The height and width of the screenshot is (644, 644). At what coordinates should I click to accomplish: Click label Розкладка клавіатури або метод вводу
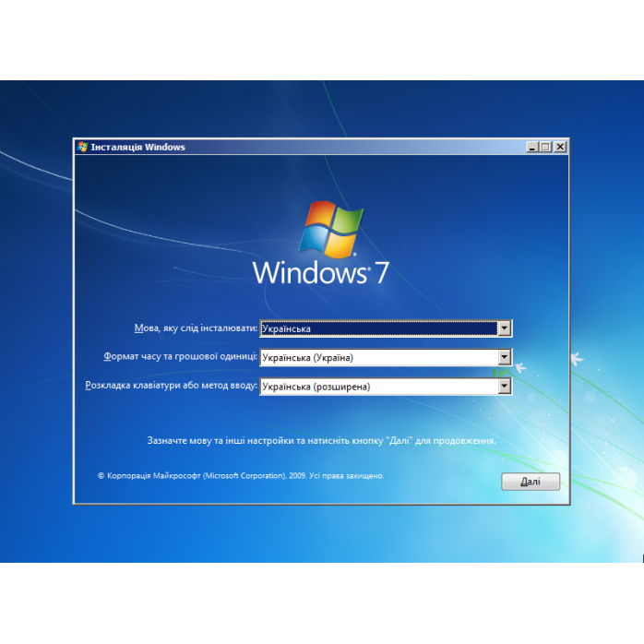click(171, 386)
